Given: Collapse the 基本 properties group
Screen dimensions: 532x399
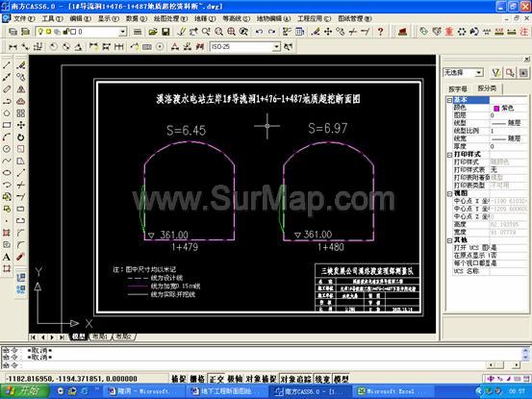Looking at the screenshot, I should (x=449, y=100).
